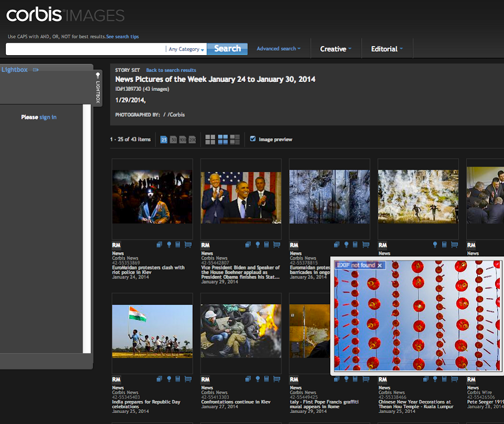
Task: Open the Editorial menu
Action: (x=387, y=49)
